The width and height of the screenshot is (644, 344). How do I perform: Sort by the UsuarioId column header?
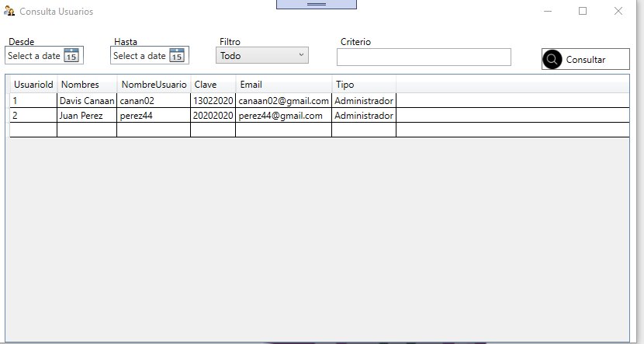tap(33, 85)
